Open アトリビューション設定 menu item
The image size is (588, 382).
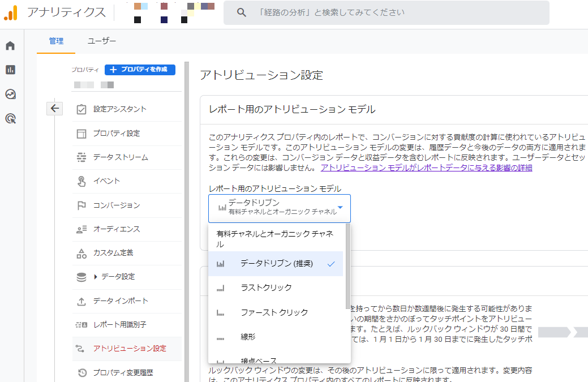pos(127,349)
